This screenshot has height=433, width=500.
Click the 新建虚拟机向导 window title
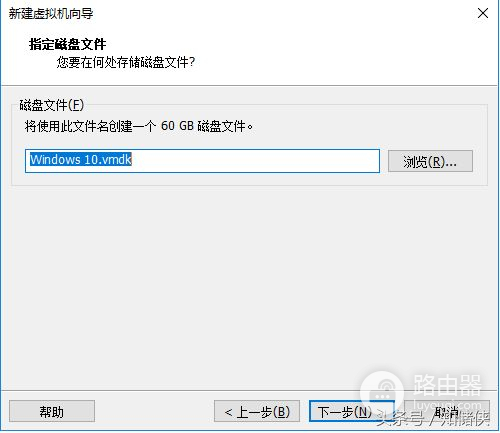(x=51, y=14)
